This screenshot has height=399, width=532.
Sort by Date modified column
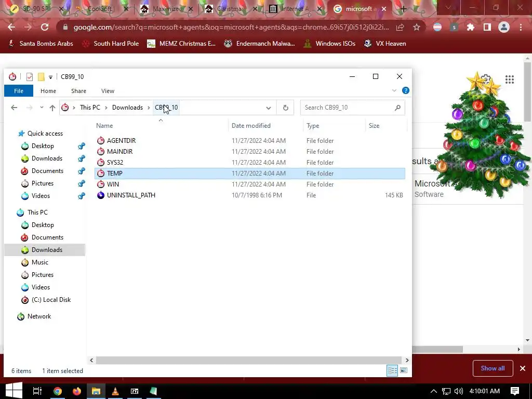251,126
